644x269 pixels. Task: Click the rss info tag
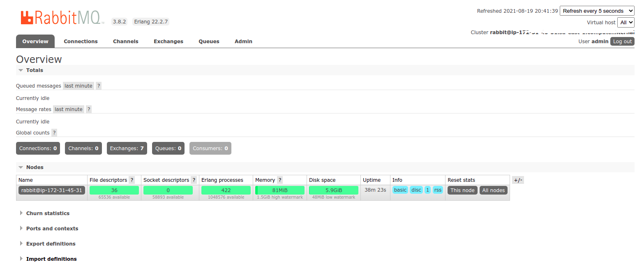(x=438, y=190)
